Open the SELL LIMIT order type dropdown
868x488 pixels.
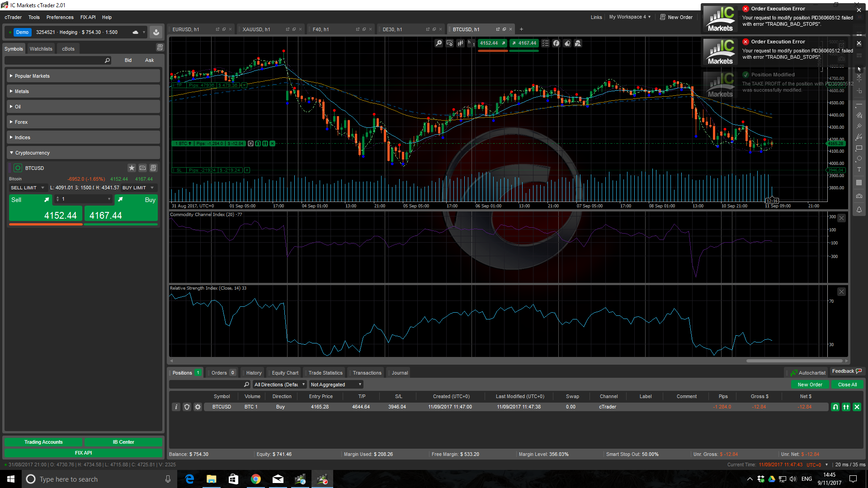click(x=28, y=188)
